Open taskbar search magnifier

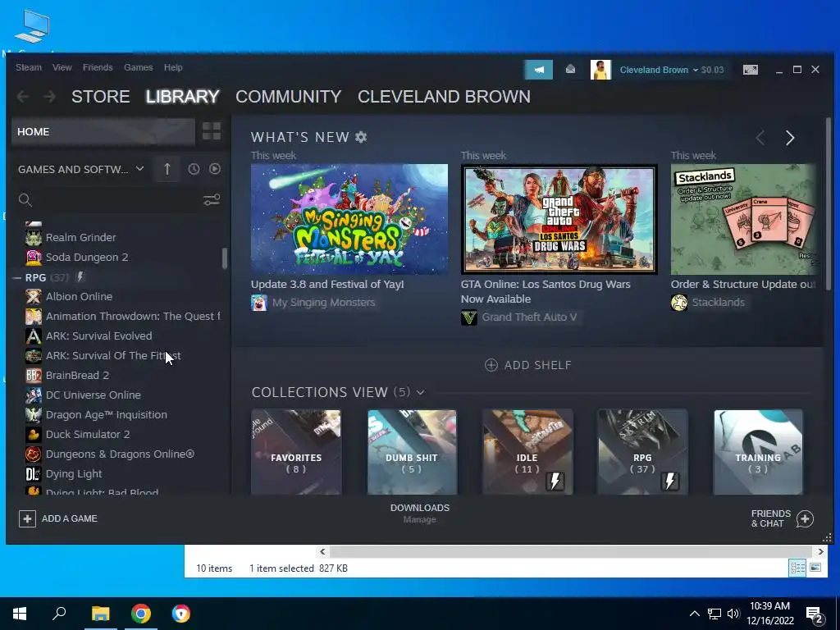click(x=59, y=614)
